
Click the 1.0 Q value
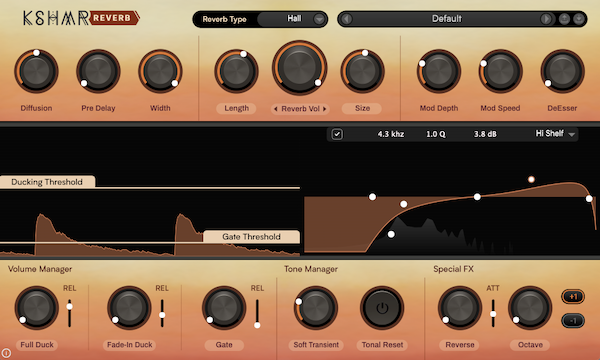click(435, 134)
